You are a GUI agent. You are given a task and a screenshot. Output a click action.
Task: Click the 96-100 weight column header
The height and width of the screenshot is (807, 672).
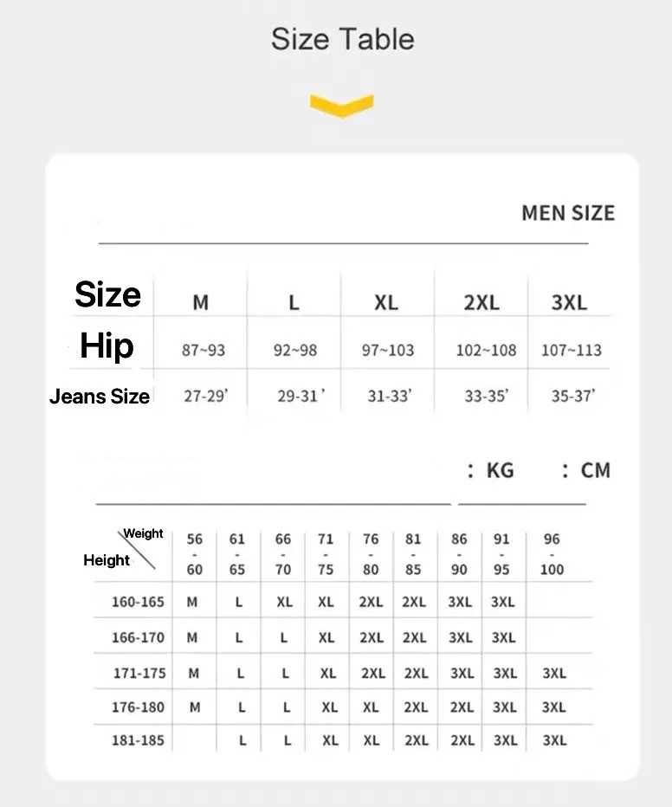(x=552, y=554)
